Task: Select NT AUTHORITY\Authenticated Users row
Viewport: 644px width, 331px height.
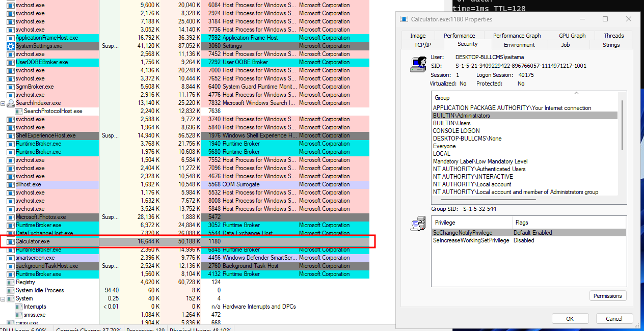Action: (525, 169)
